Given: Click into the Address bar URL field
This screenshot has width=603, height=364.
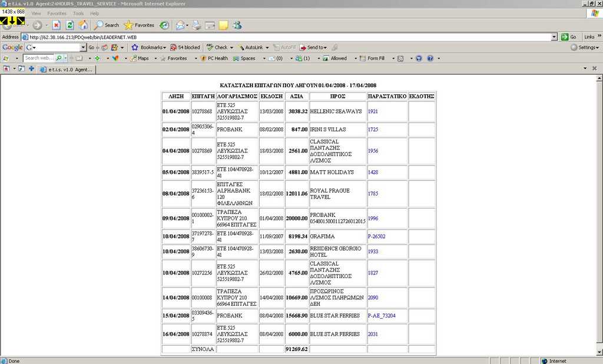Looking at the screenshot, I should coord(286,37).
